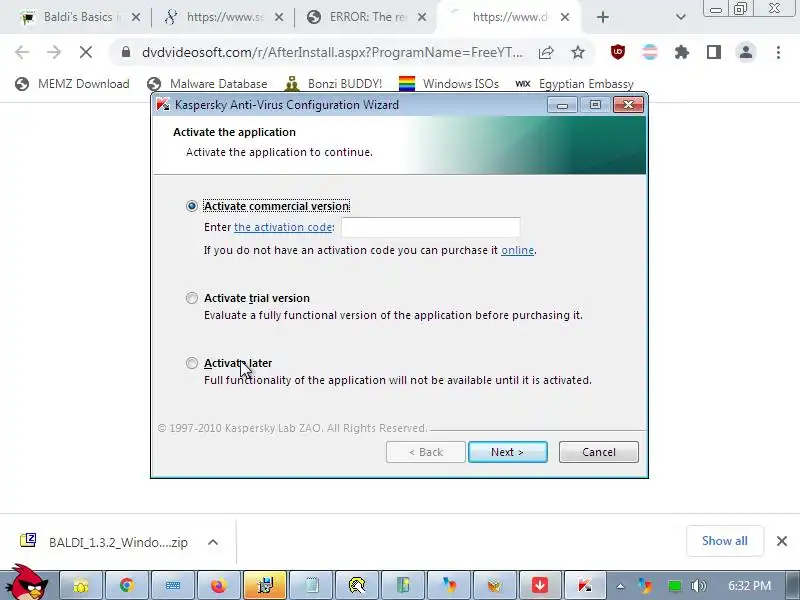The width and height of the screenshot is (800, 600).
Task: Open the Extensions puzzle menu
Action: (682, 52)
